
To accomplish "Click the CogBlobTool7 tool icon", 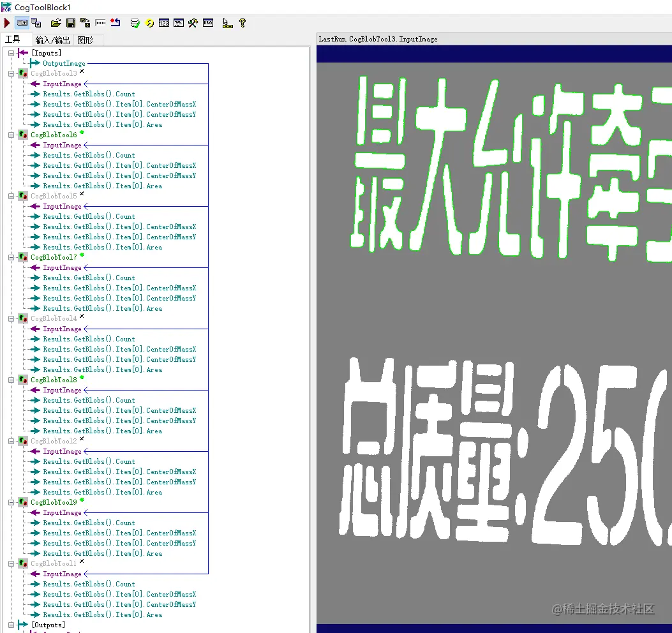I will click(x=23, y=258).
